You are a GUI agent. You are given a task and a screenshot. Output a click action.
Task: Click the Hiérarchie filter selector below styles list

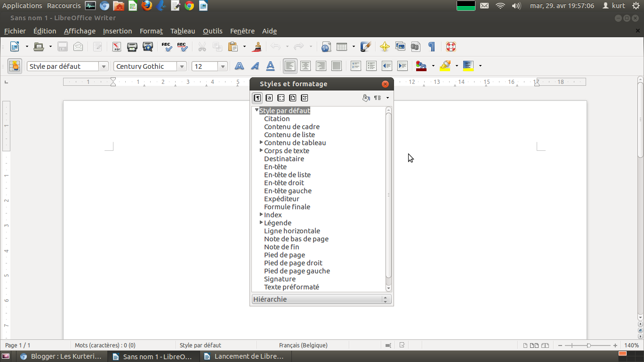pyautogui.click(x=322, y=299)
